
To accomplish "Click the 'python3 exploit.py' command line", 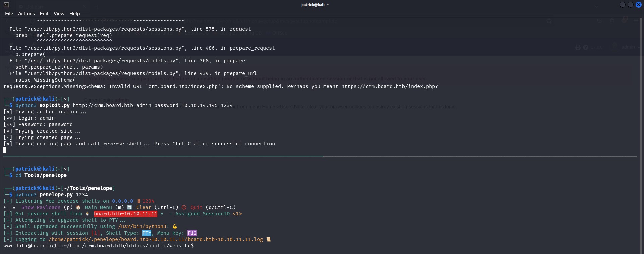I will 124,105.
